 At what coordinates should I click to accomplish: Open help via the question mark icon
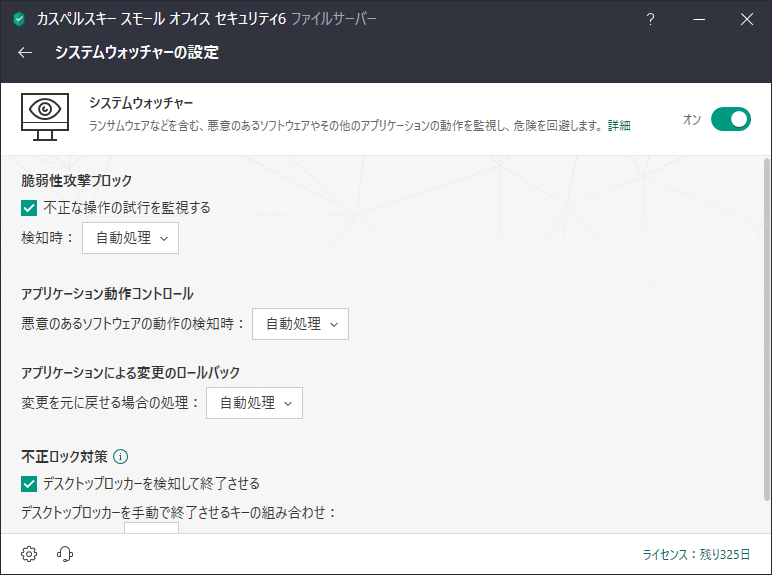pos(650,19)
